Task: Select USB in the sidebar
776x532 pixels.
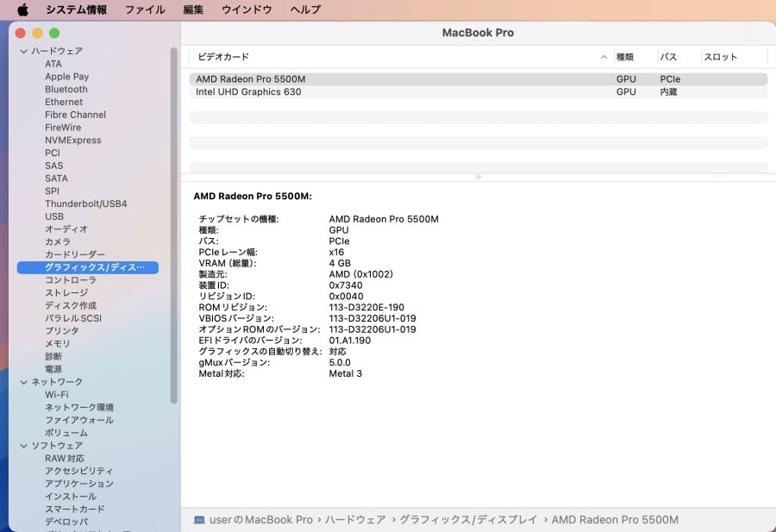Action: click(54, 216)
